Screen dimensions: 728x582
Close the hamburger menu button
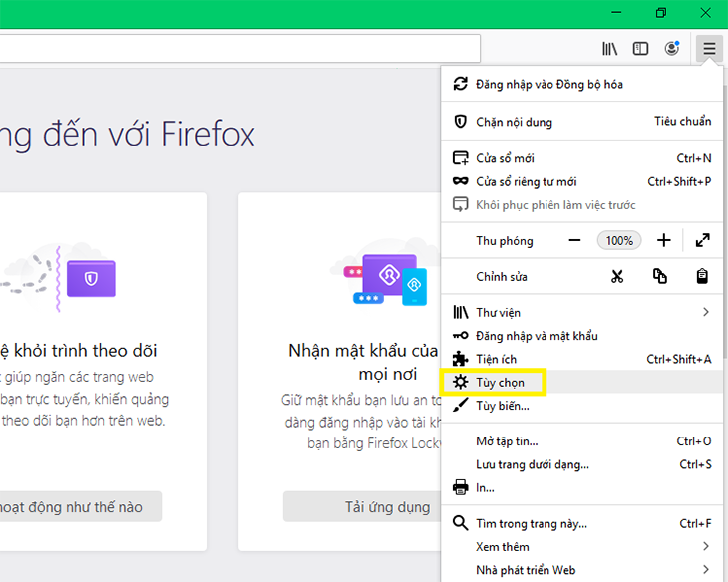(x=708, y=48)
